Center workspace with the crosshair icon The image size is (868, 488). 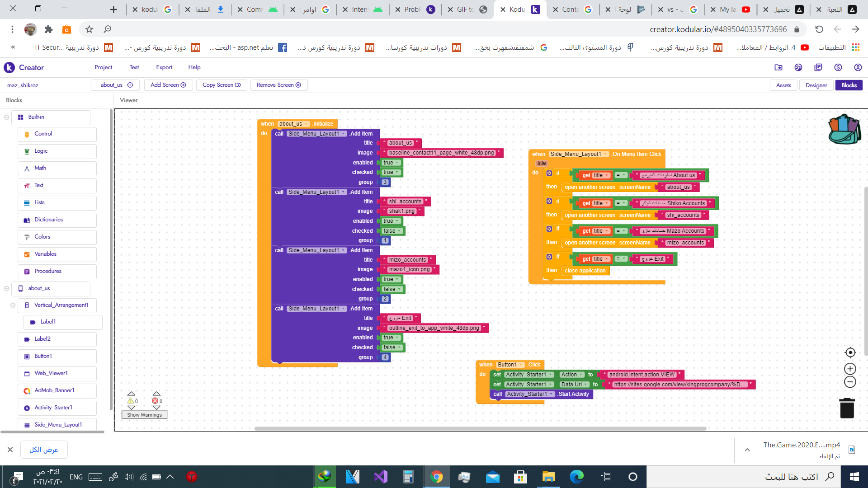(x=850, y=352)
